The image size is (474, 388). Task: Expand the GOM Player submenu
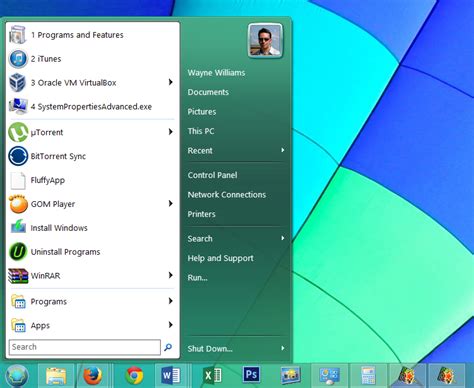point(171,203)
